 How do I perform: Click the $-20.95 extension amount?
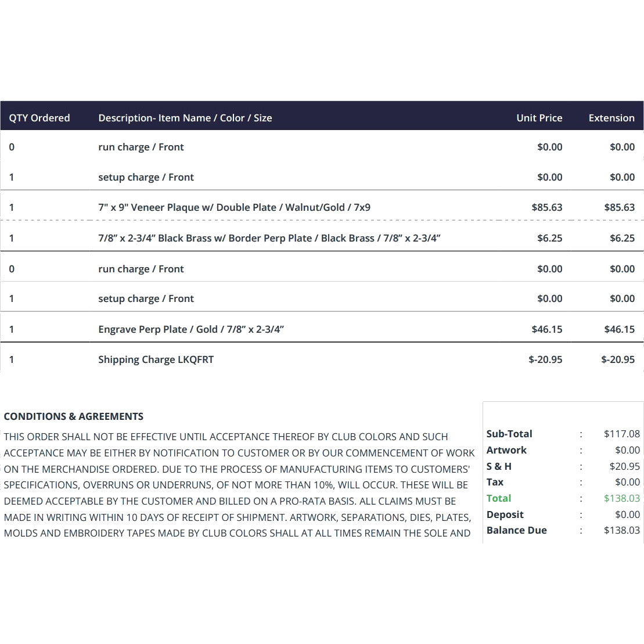[x=618, y=359]
